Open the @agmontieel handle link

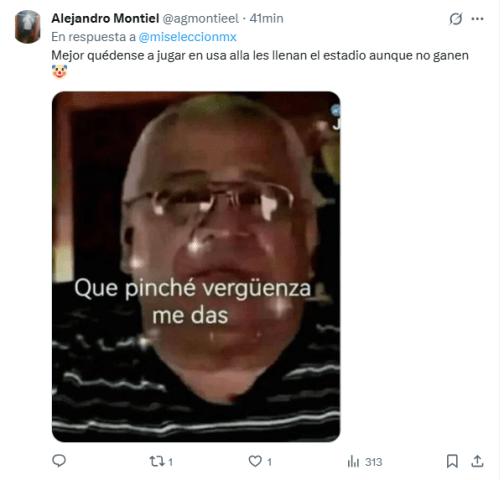tap(200, 19)
